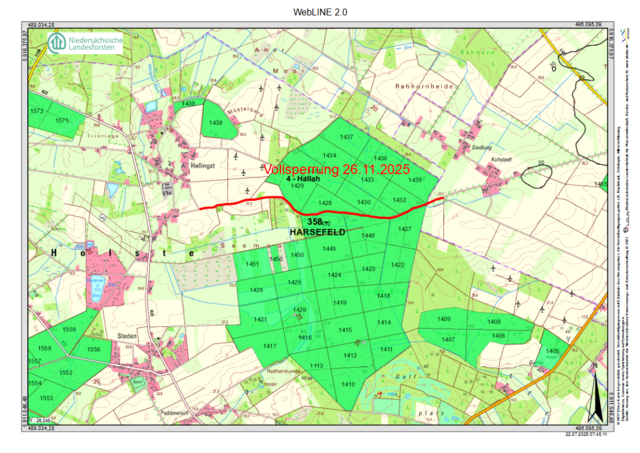Image resolution: width=640 pixels, height=453 pixels.
Task: Select forest parcel 1552
Action: [x=65, y=372]
